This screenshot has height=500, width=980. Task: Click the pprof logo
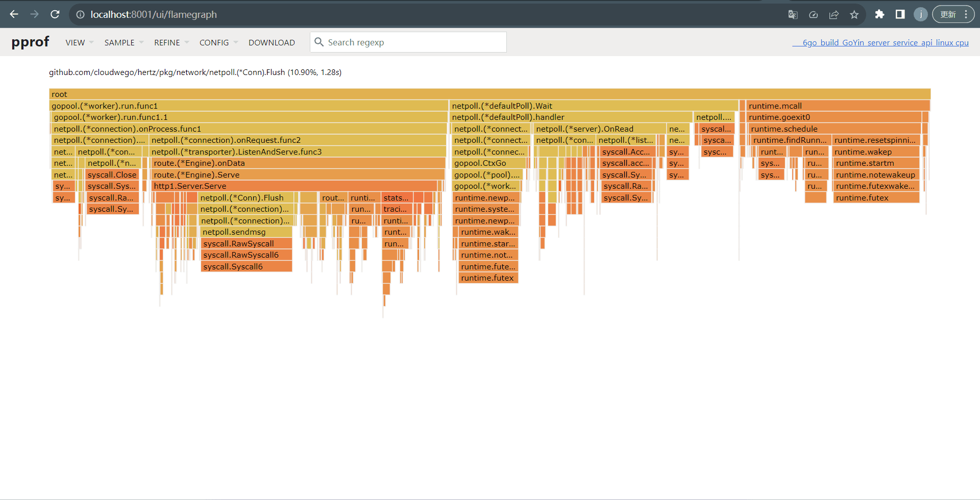coord(30,41)
